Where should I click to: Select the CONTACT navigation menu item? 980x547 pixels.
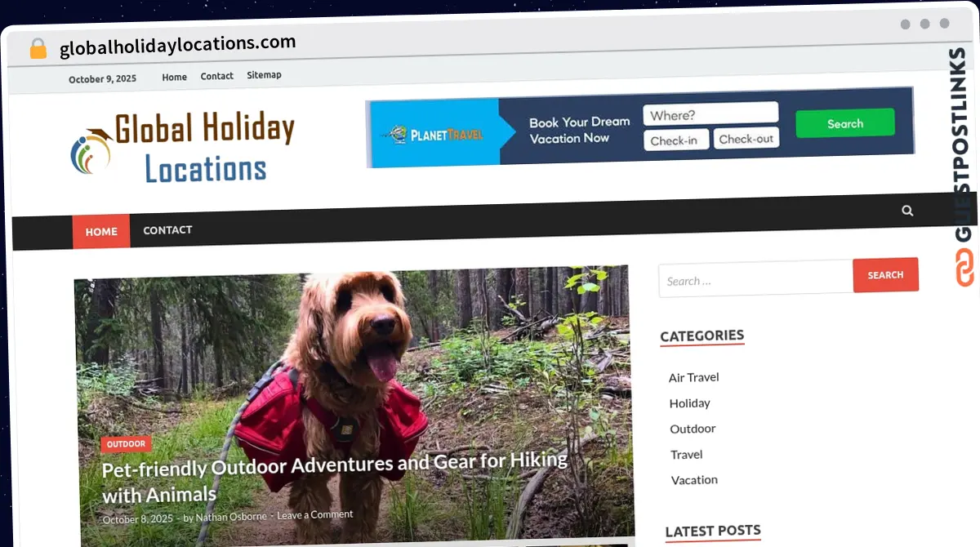pyautogui.click(x=167, y=230)
